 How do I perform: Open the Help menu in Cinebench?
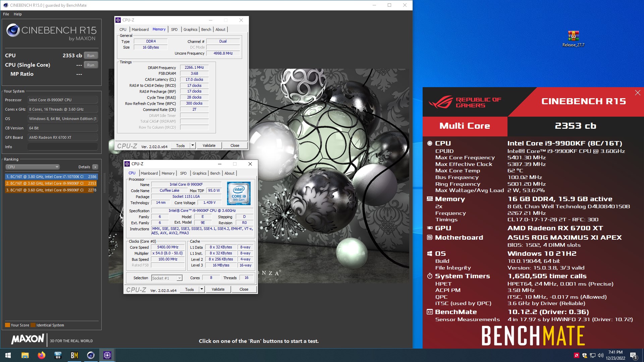[x=18, y=14]
